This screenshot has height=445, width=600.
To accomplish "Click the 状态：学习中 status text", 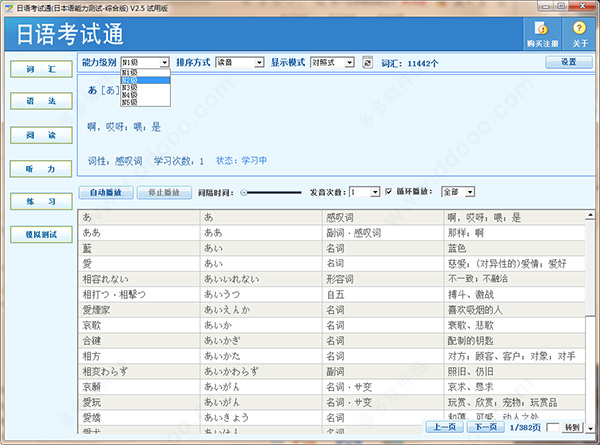I will click(x=241, y=160).
